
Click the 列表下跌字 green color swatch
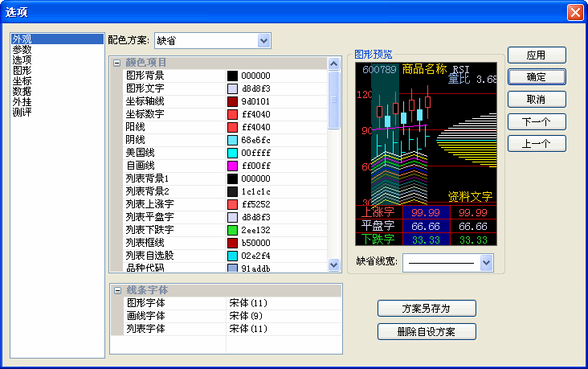point(233,230)
